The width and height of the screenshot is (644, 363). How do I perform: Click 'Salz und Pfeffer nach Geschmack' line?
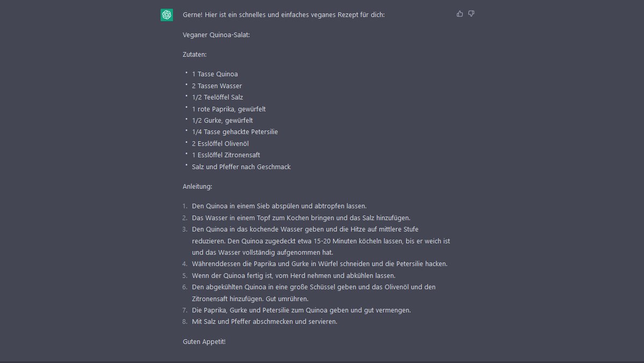point(241,167)
